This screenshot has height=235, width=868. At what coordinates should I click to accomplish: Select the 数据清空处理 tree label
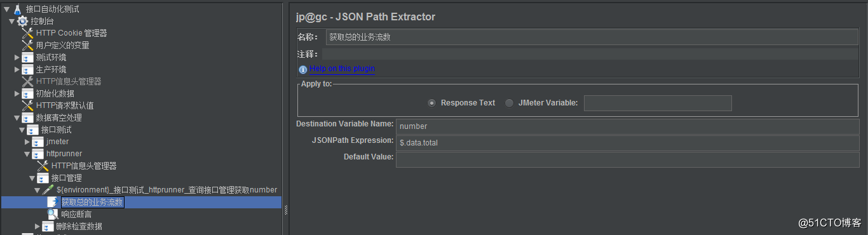(58, 117)
